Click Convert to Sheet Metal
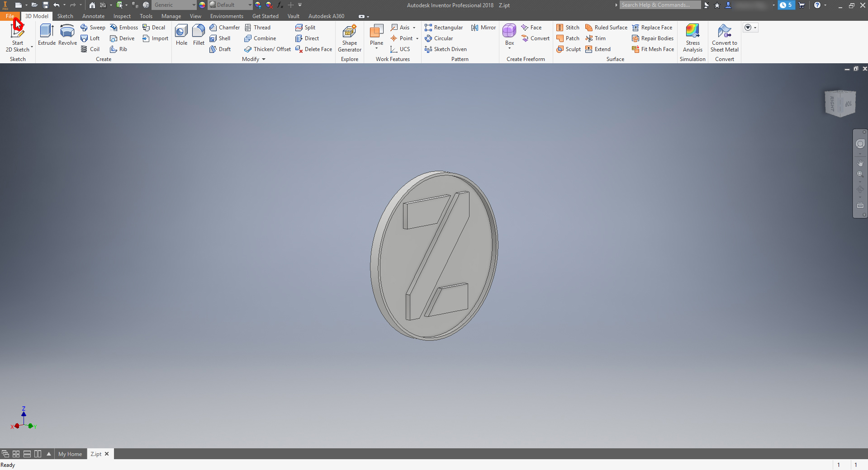This screenshot has height=470, width=868. 724,38
